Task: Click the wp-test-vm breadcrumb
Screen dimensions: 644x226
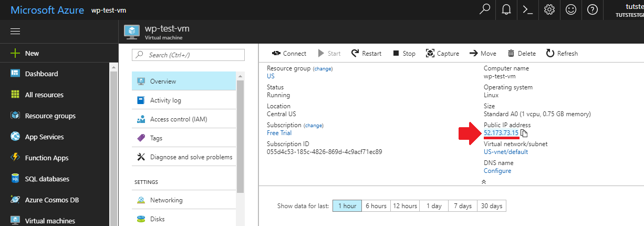Action: [x=109, y=11]
